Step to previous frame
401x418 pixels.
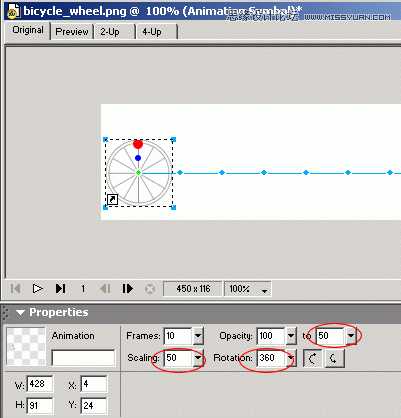click(105, 288)
